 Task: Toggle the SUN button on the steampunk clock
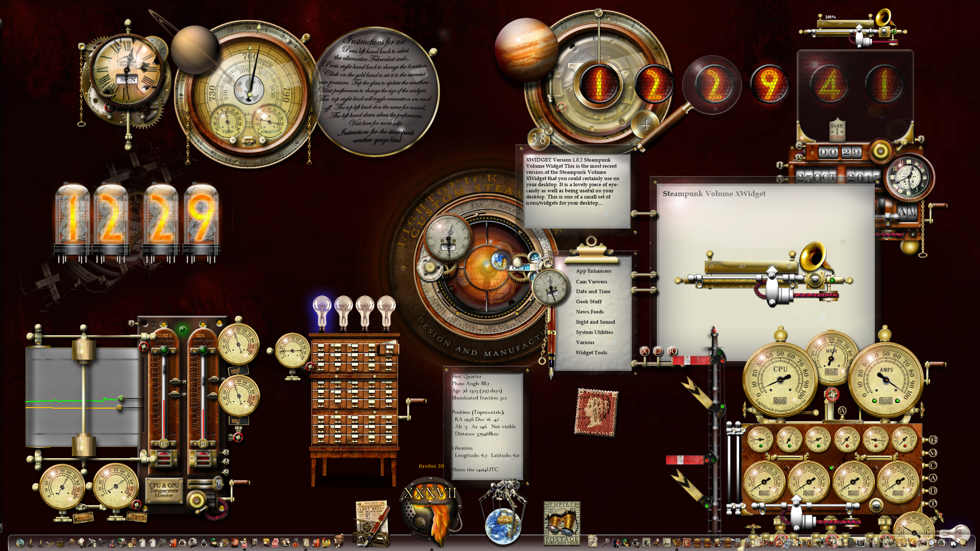[128, 80]
